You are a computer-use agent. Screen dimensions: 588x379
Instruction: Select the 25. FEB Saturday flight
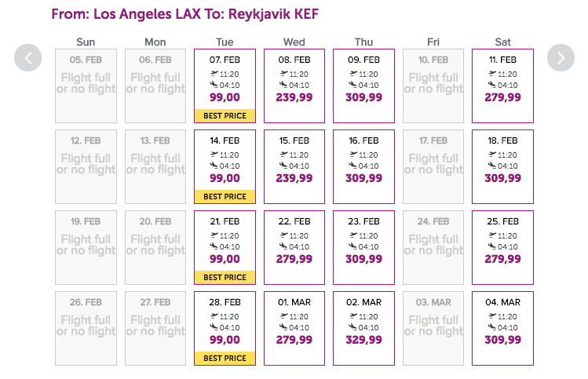tap(502, 247)
